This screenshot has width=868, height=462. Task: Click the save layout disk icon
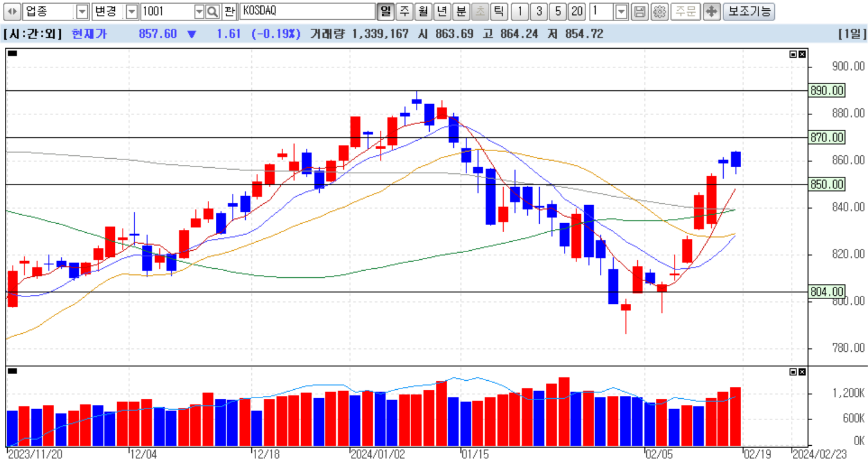640,11
